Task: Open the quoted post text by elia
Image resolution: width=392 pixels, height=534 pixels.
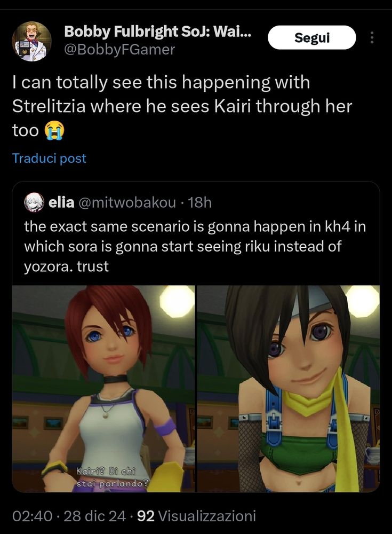Action: click(195, 247)
